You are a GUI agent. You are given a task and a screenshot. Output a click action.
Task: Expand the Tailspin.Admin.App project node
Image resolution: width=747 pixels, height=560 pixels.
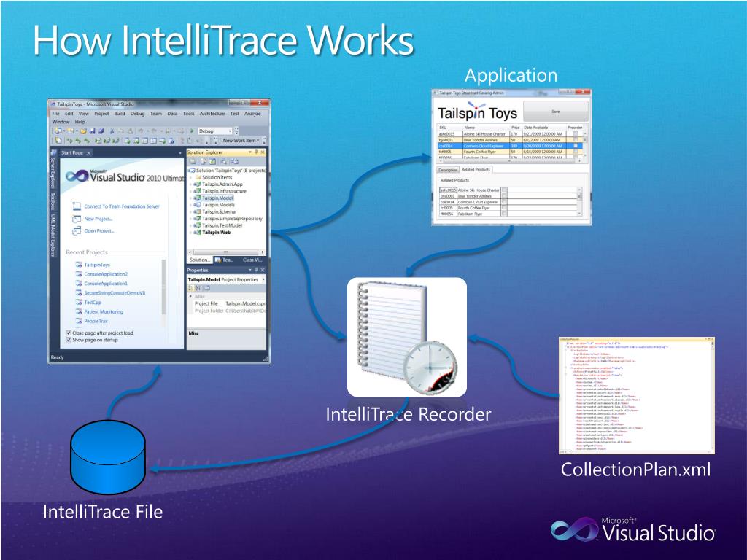pyautogui.click(x=190, y=184)
